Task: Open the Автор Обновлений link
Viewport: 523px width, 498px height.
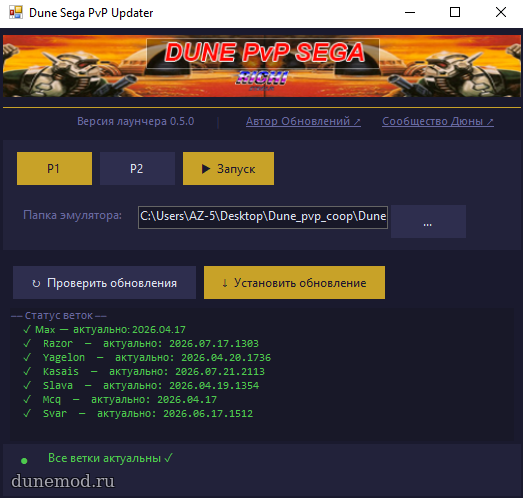Action: click(303, 121)
